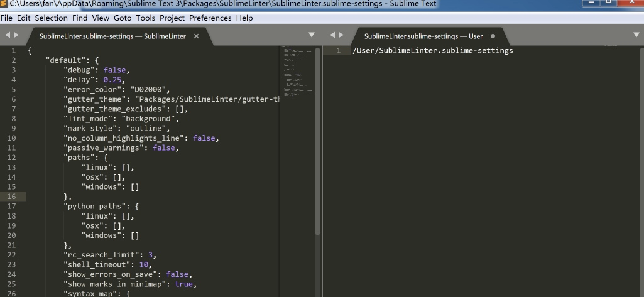Click the minimap in left pane
This screenshot has height=297, width=644.
(297, 72)
